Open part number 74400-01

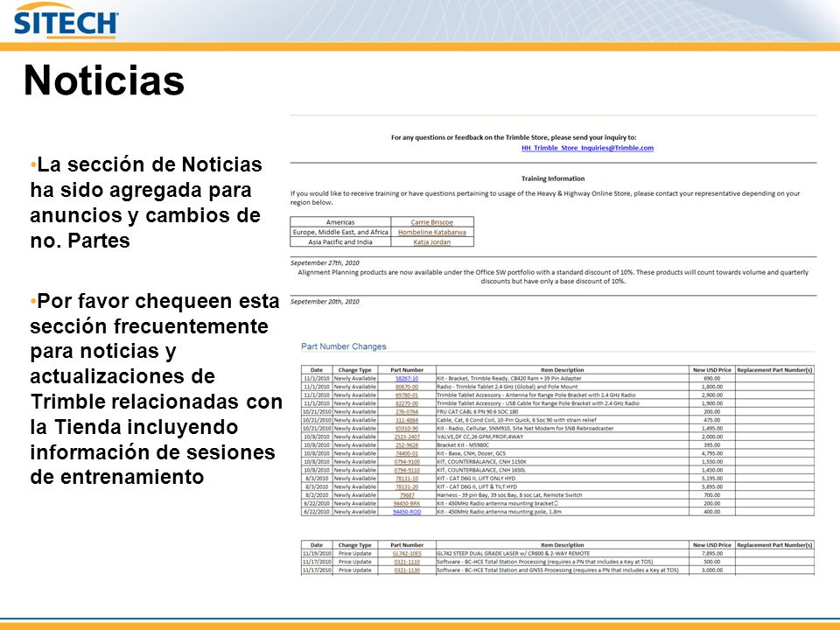[x=407, y=453]
